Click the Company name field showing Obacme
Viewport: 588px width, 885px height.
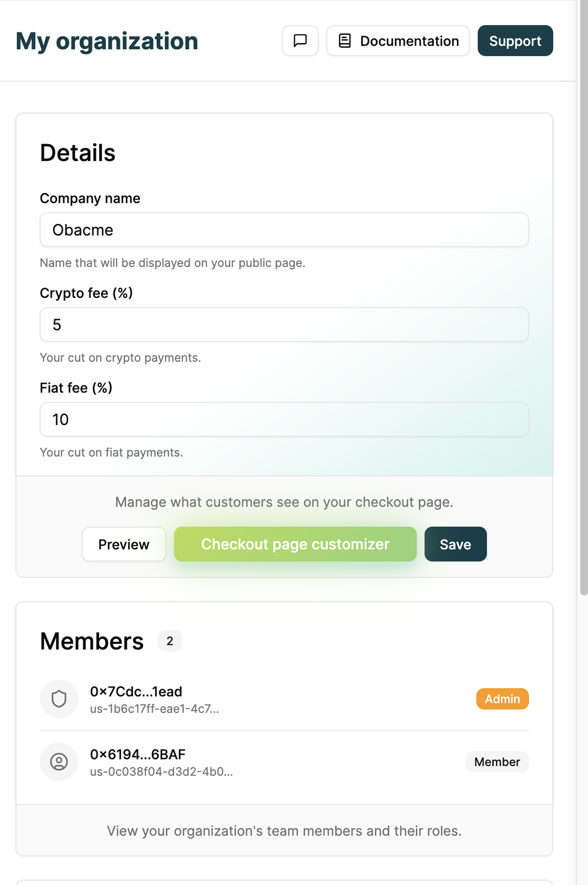pos(284,230)
